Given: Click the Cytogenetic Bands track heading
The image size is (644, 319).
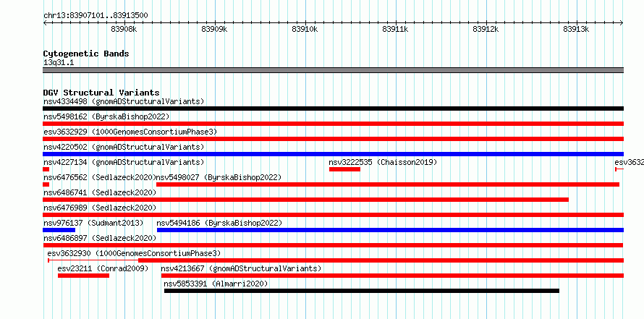Looking at the screenshot, I should pos(86,54).
